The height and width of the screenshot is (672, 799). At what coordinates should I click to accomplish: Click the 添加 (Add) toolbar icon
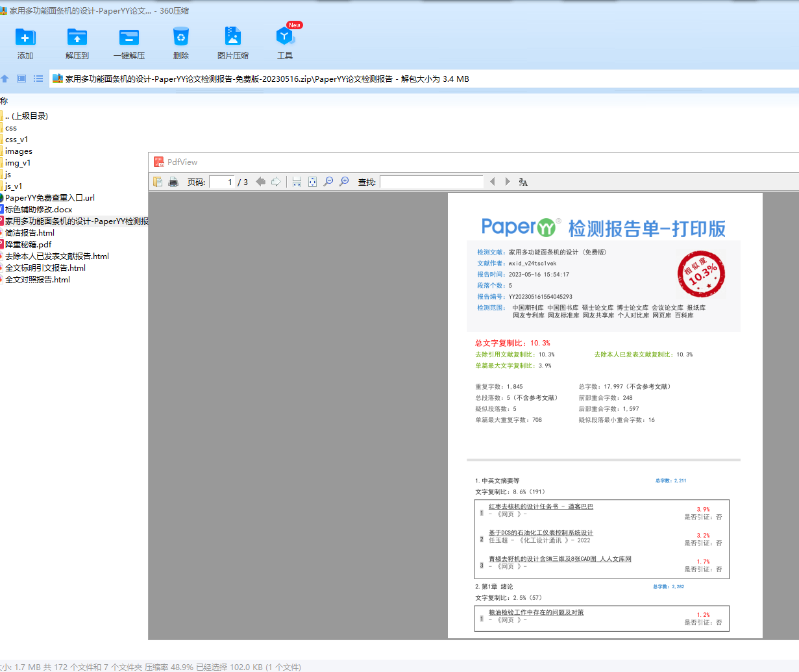click(25, 37)
